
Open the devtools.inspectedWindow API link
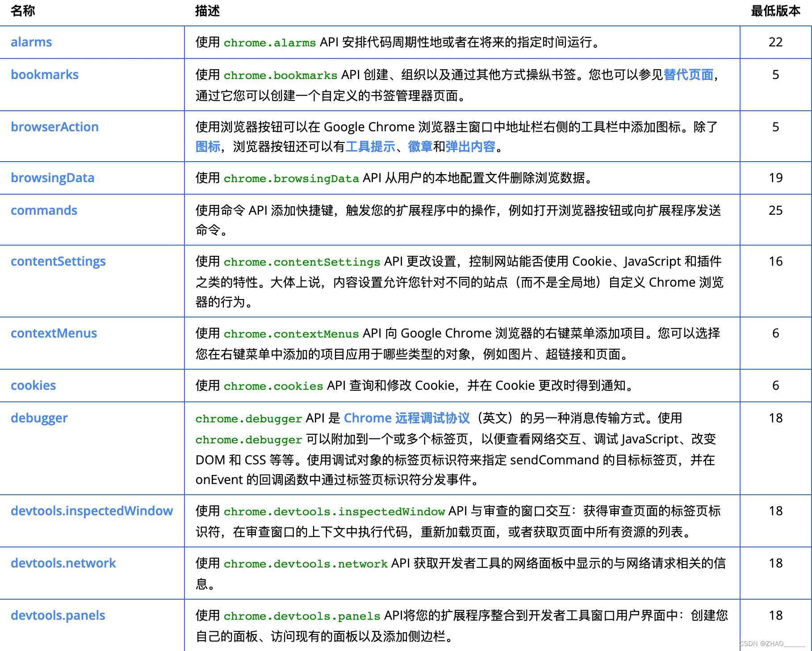[x=92, y=511]
